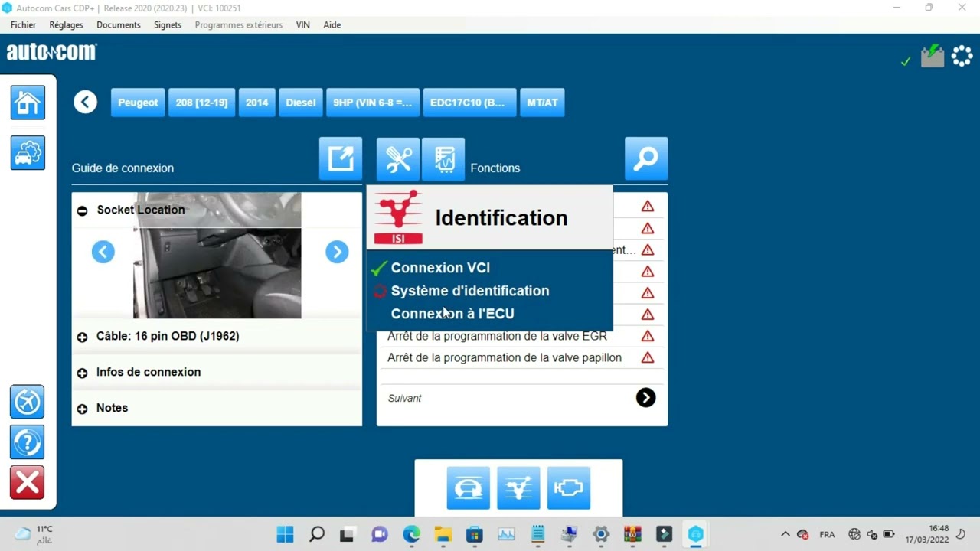Open the Aide menu
Screen dimensions: 980x551
point(332,24)
